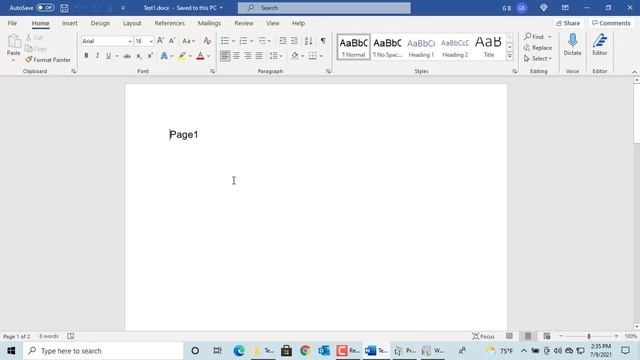Increase paragraph indent
This screenshot has height=360, width=640.
pos(294,40)
